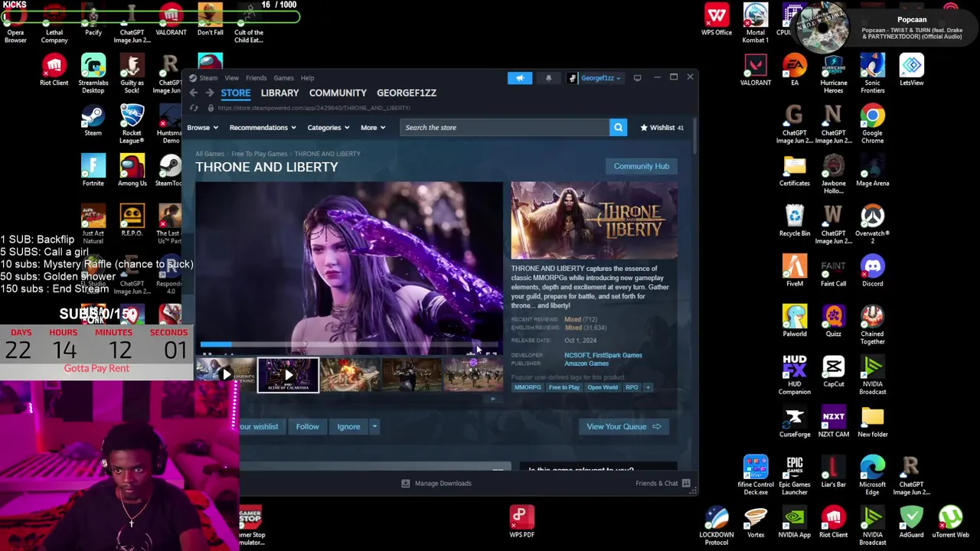Switch to the COMMUNITY tab
This screenshot has height=551, width=980.
tap(338, 93)
